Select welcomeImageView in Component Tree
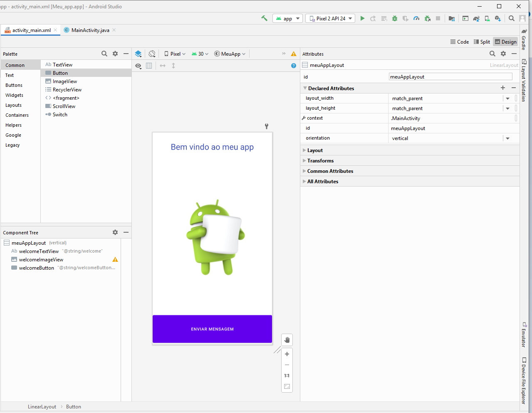This screenshot has width=532, height=413. coord(41,259)
